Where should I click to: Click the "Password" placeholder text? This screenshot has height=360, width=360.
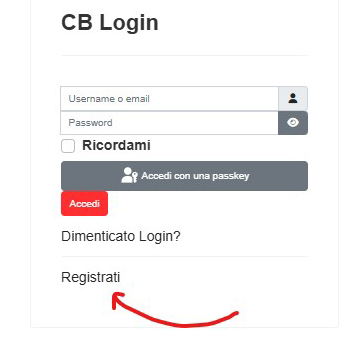[90, 123]
